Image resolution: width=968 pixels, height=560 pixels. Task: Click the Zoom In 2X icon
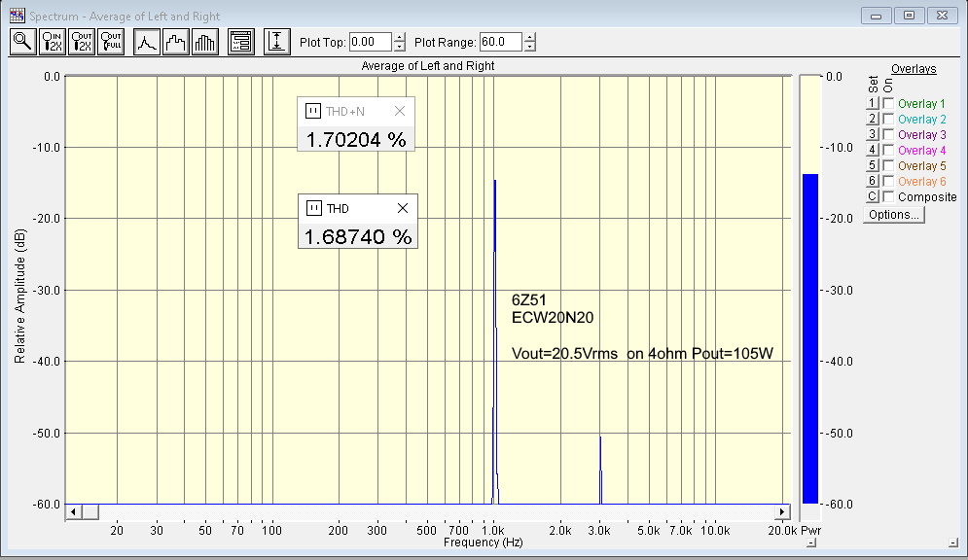click(x=53, y=42)
